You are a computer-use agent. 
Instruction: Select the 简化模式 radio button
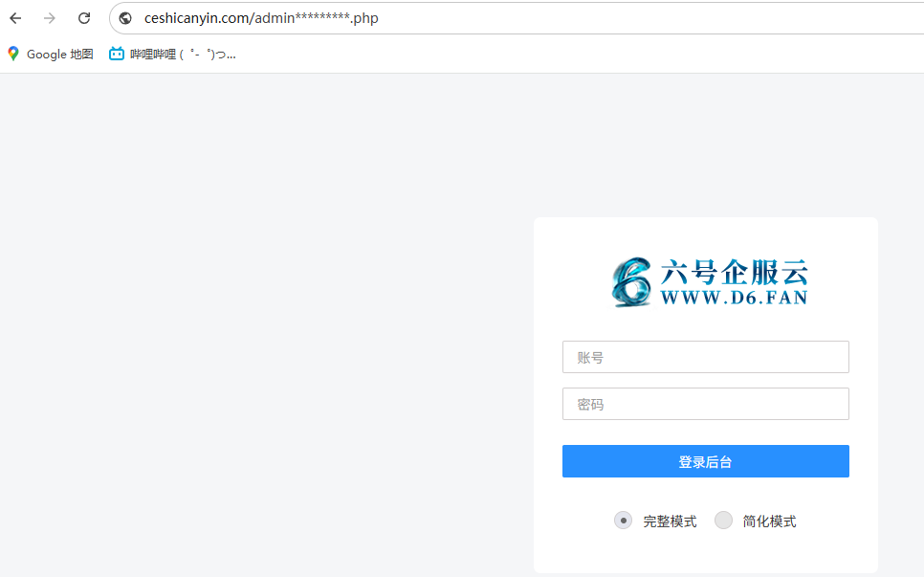pyautogui.click(x=723, y=521)
